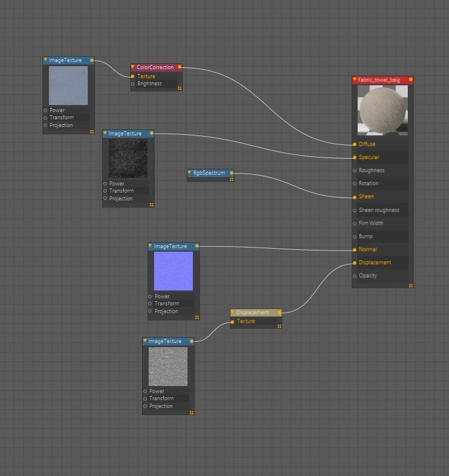
Task: Click the Displacement node corner grid icon
Action: tap(279, 326)
